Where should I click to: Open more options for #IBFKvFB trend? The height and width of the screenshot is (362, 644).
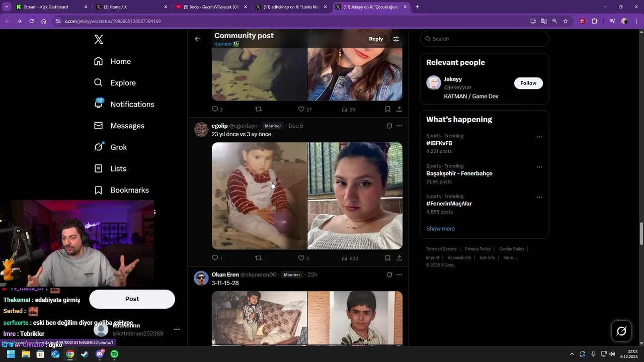click(539, 137)
